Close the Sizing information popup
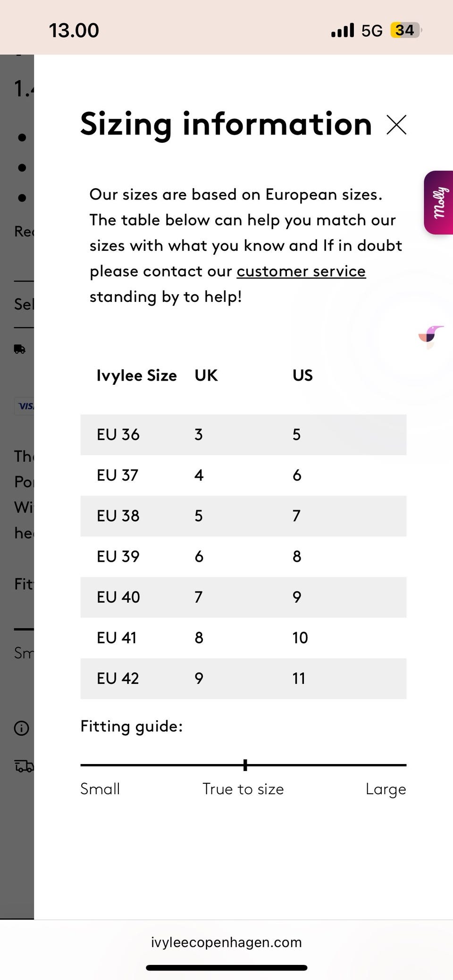The image size is (453, 980). coord(396,125)
